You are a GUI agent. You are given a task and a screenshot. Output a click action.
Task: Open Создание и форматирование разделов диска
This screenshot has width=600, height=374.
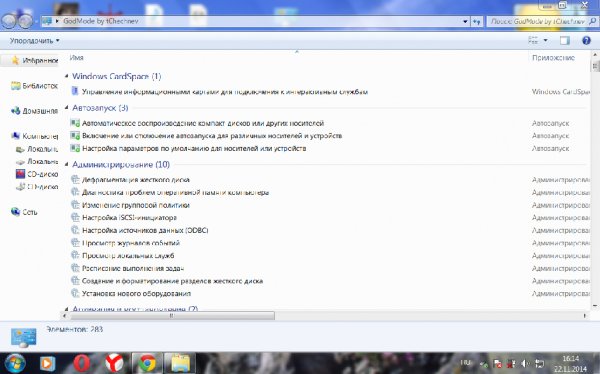pyautogui.click(x=172, y=281)
